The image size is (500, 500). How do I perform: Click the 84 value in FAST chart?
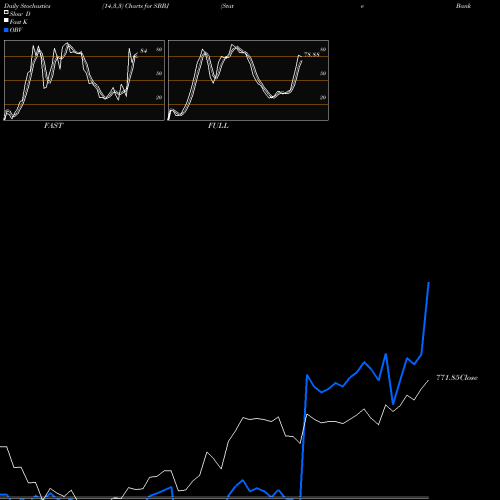(144, 51)
